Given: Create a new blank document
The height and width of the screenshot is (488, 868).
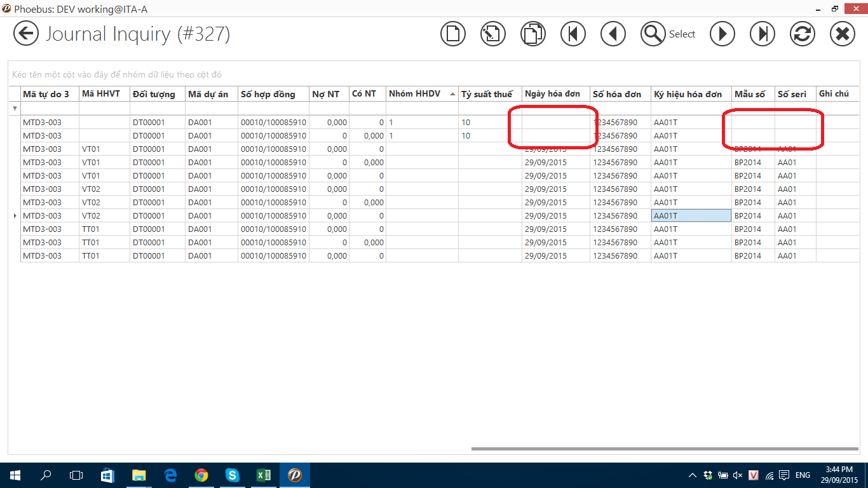Looking at the screenshot, I should click(x=453, y=34).
